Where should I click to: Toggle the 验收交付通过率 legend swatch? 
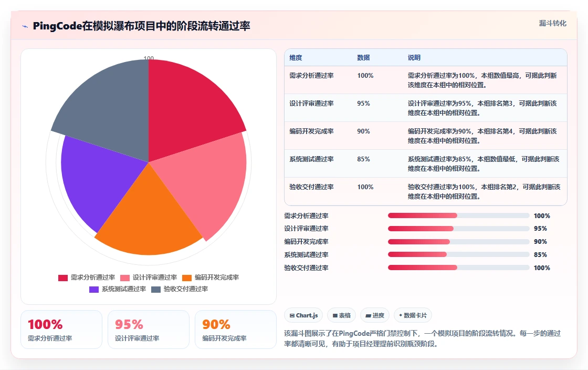(155, 289)
